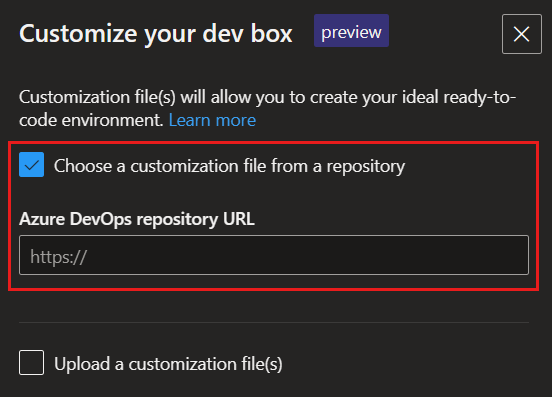Click the preview badge
This screenshot has width=552, height=397.
click(x=351, y=31)
